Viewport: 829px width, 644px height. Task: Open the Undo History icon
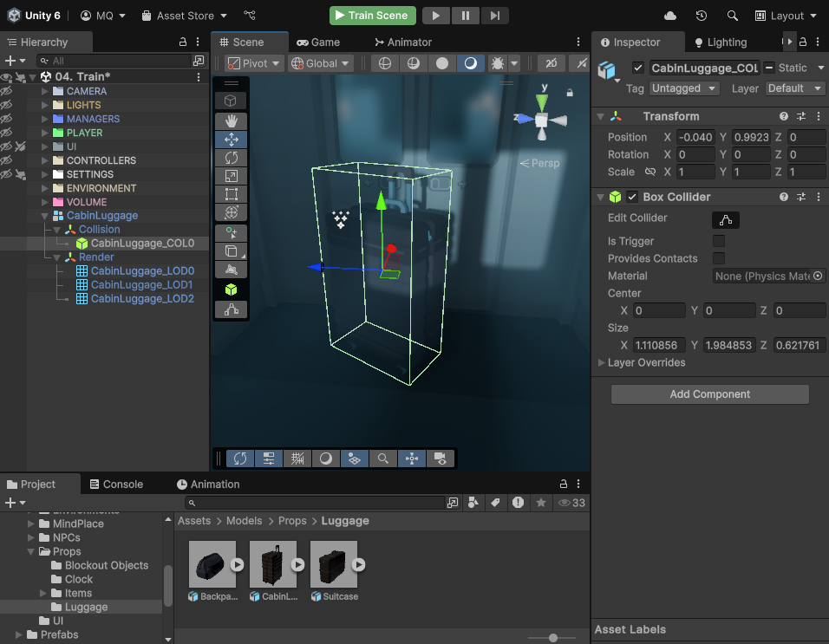click(x=701, y=16)
